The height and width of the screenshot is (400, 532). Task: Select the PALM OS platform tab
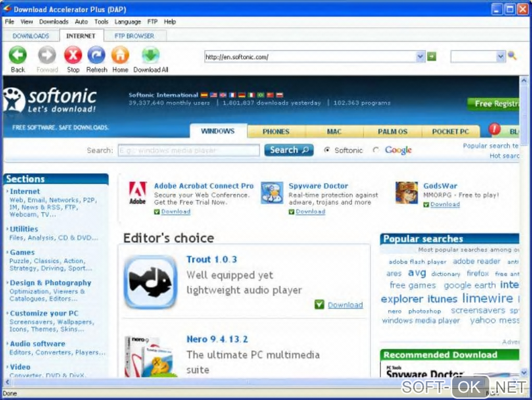pyautogui.click(x=393, y=132)
